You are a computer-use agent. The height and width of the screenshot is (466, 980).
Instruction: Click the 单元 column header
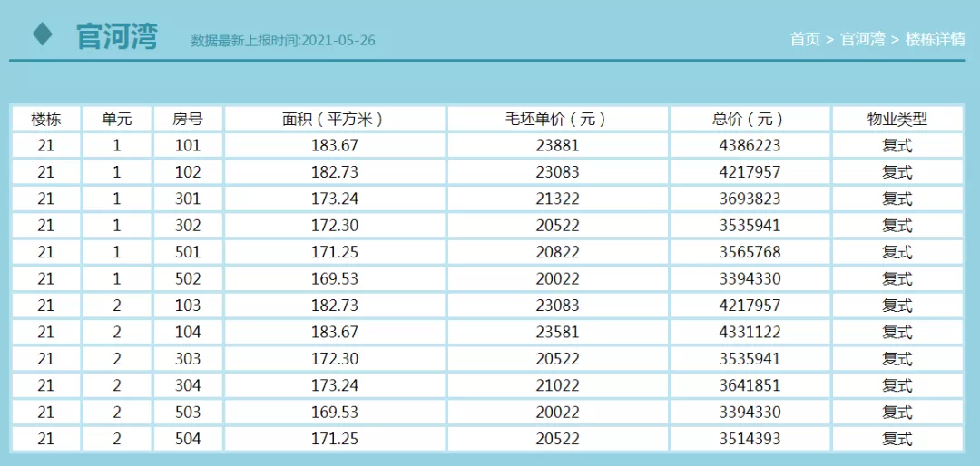pyautogui.click(x=117, y=119)
